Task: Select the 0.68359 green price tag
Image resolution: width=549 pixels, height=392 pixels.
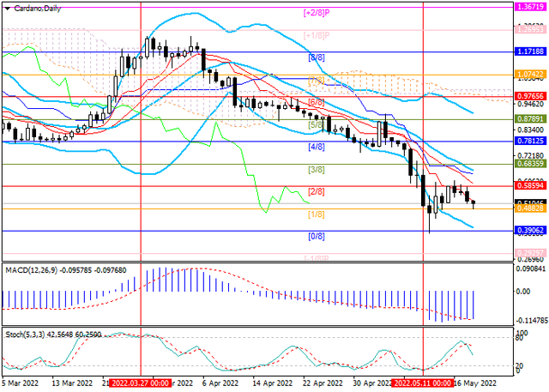Action: [x=531, y=162]
